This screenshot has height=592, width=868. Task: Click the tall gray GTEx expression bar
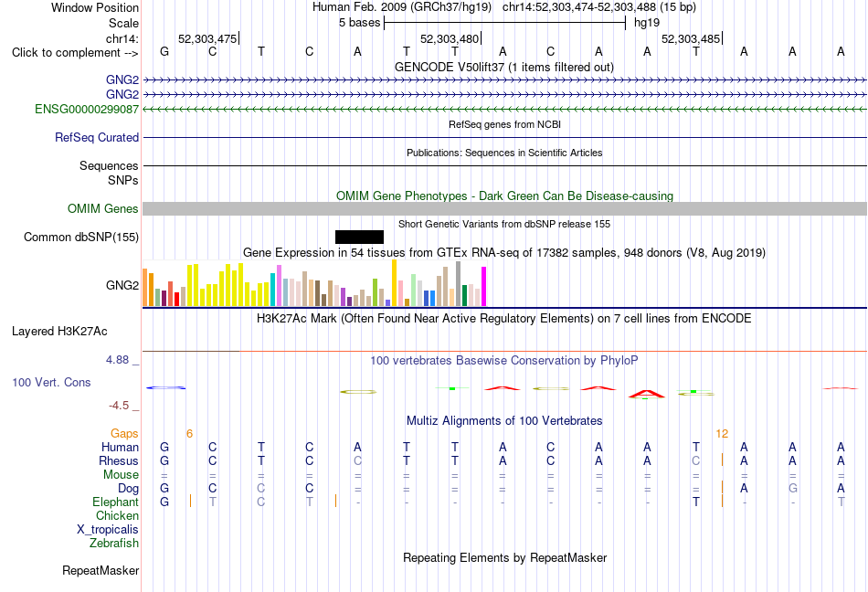point(459,283)
